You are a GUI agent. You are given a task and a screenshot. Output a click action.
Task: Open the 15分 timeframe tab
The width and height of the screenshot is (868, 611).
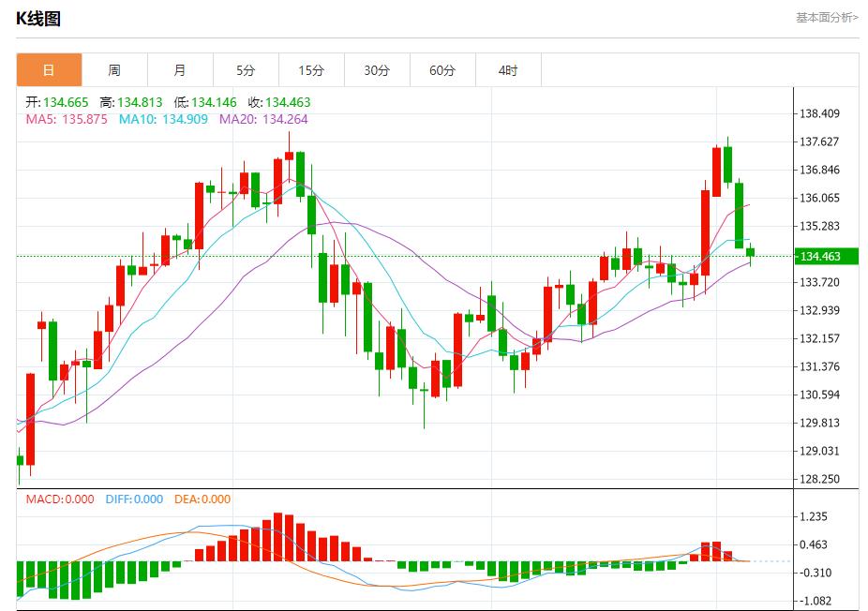click(x=311, y=70)
